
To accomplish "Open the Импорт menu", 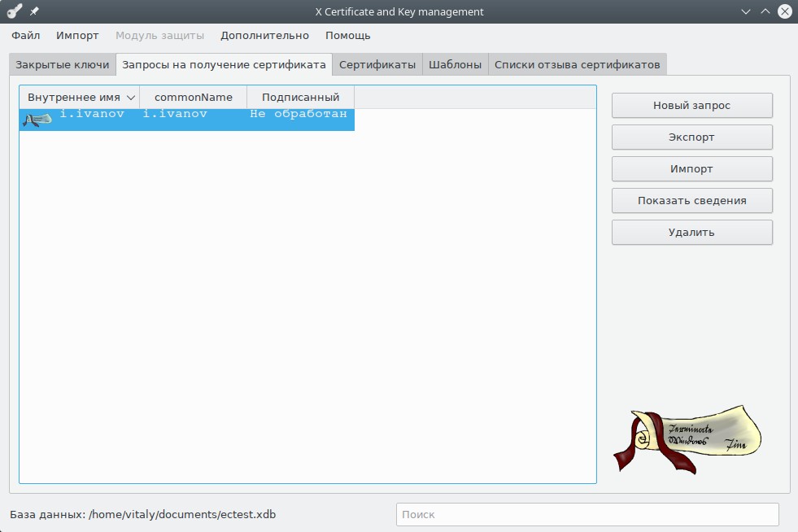I will click(x=77, y=35).
